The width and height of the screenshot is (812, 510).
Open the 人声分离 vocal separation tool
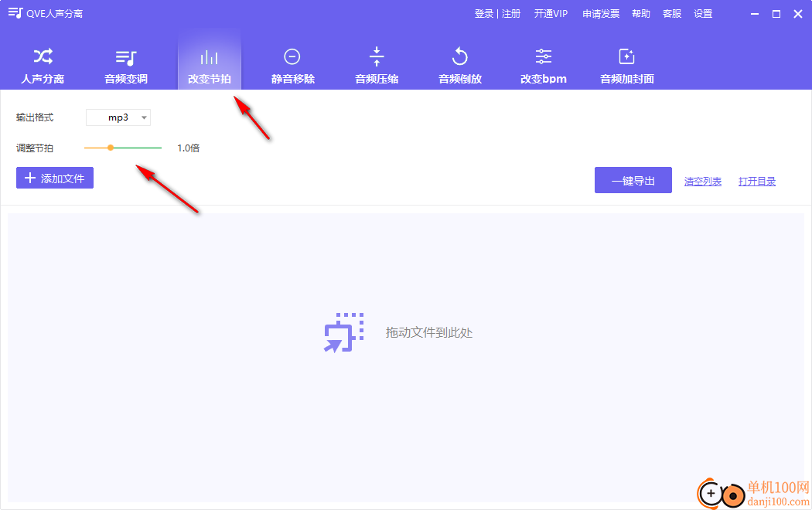tap(43, 66)
